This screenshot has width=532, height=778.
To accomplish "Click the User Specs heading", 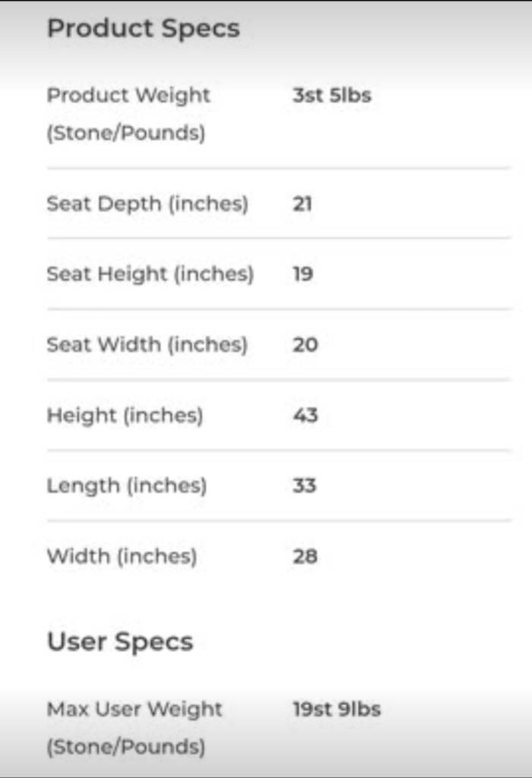I will click(120, 642).
